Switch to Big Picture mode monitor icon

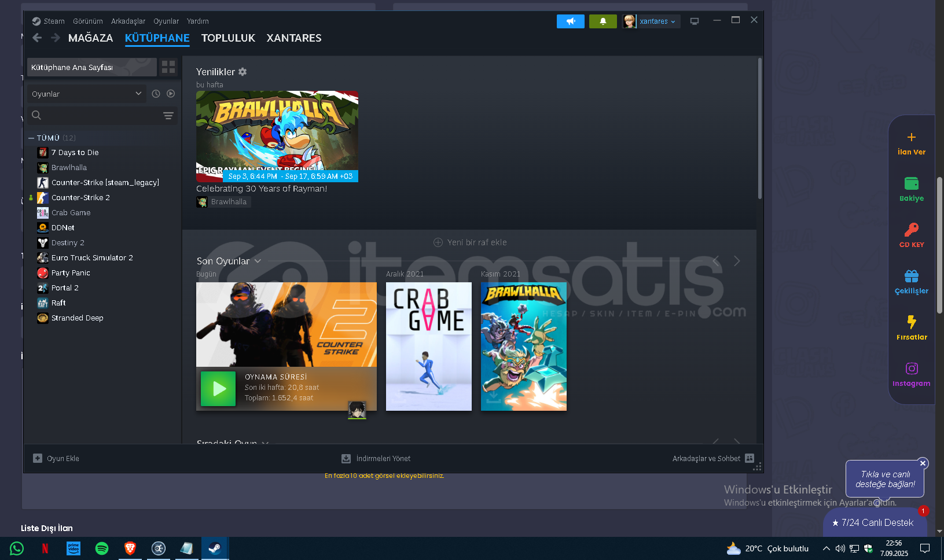point(695,21)
